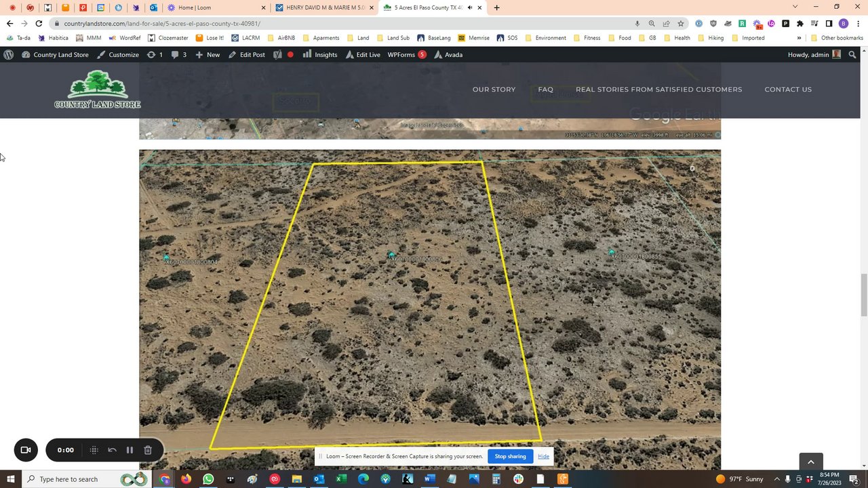The height and width of the screenshot is (488, 868).
Task: Click the Loom drag-handle grid icon
Action: pos(94,450)
